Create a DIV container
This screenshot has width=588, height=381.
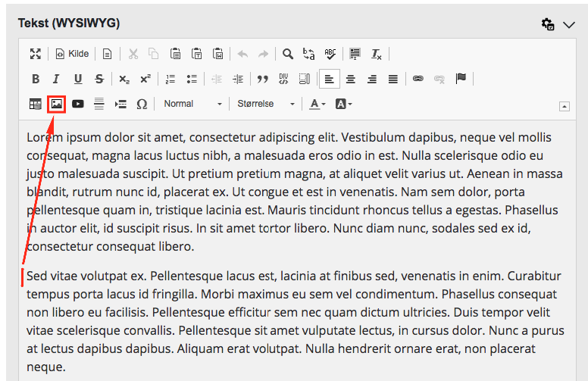click(x=283, y=79)
